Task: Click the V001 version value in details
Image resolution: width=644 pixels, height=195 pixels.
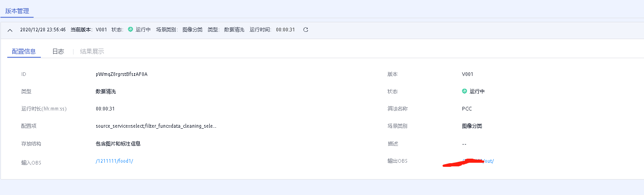Action: pos(467,74)
